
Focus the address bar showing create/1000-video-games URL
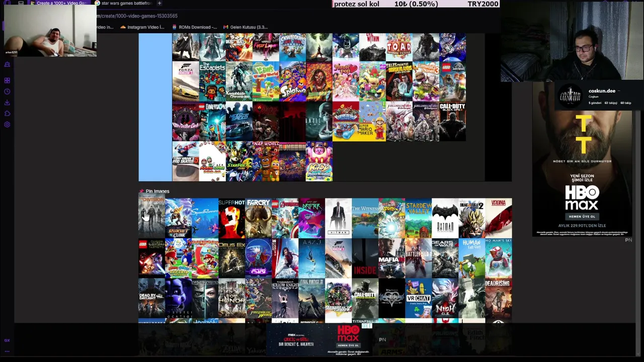(137, 16)
